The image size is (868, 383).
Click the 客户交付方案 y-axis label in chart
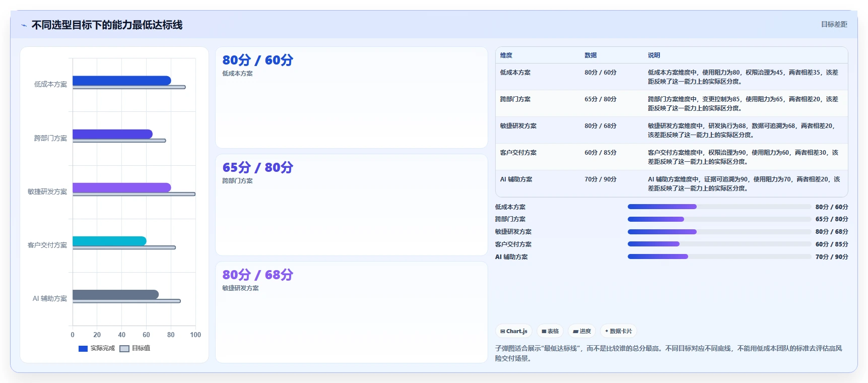[x=47, y=245]
